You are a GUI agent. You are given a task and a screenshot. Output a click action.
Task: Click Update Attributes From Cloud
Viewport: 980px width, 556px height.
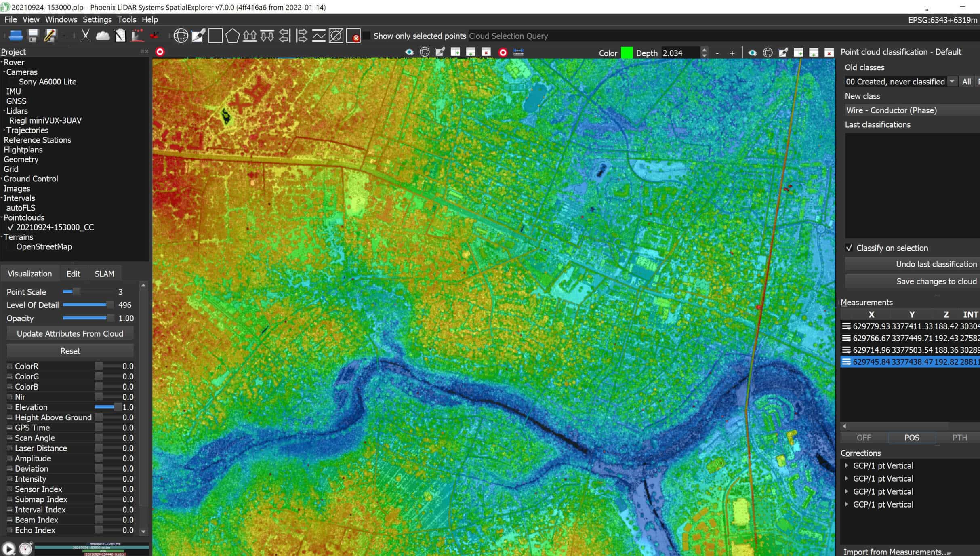point(69,333)
